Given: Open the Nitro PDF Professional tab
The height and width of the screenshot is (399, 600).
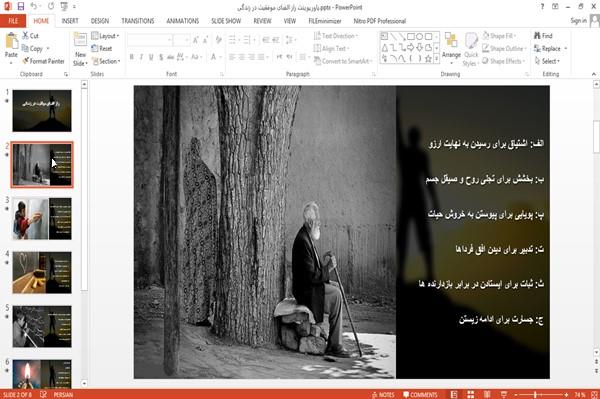Looking at the screenshot, I should (x=380, y=21).
